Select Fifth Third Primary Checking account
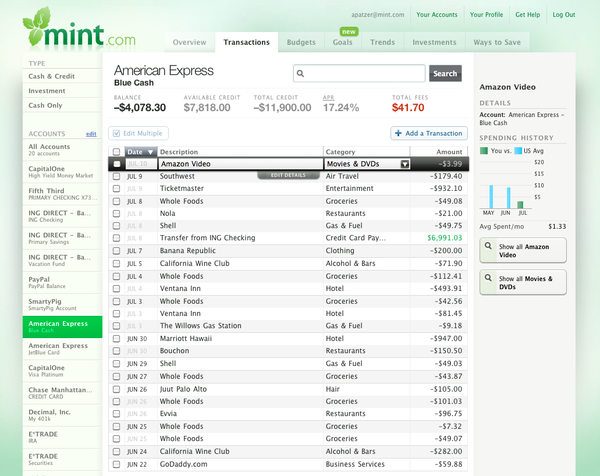 [x=62, y=194]
